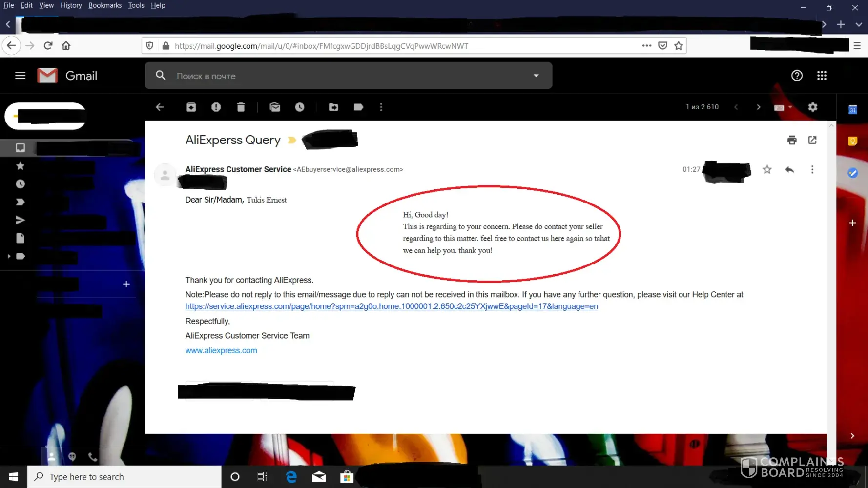868x488 pixels.
Task: Click the address bar URL
Action: (x=321, y=46)
